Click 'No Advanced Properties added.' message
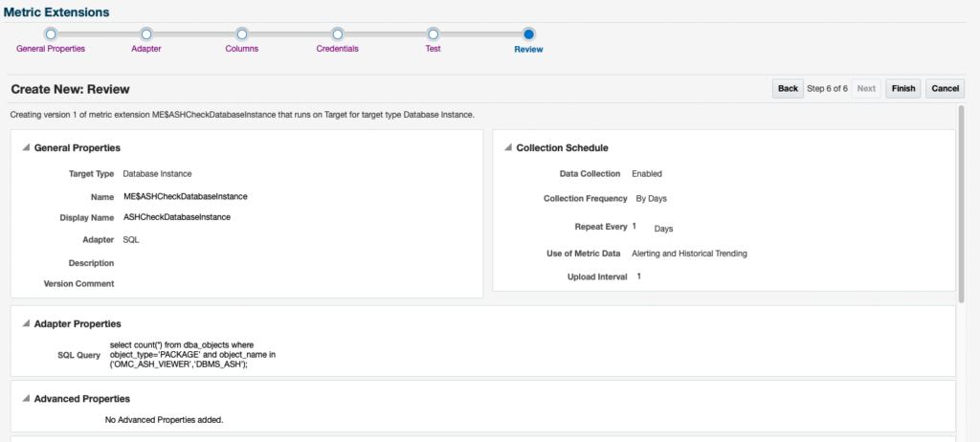Image resolution: width=980 pixels, height=442 pixels. [165, 419]
